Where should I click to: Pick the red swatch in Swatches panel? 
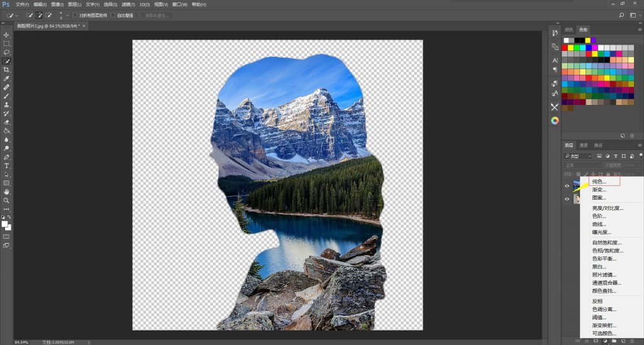click(565, 47)
